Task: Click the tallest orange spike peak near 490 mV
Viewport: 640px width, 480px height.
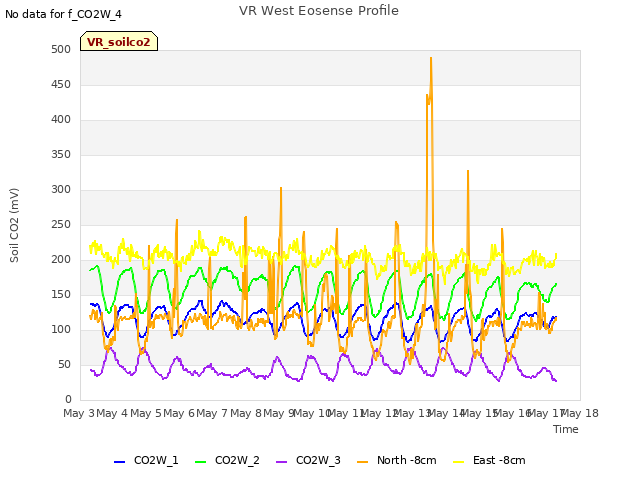Action: 431,58
